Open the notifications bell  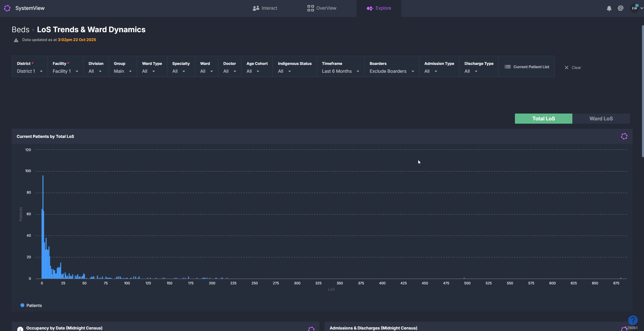click(x=609, y=8)
